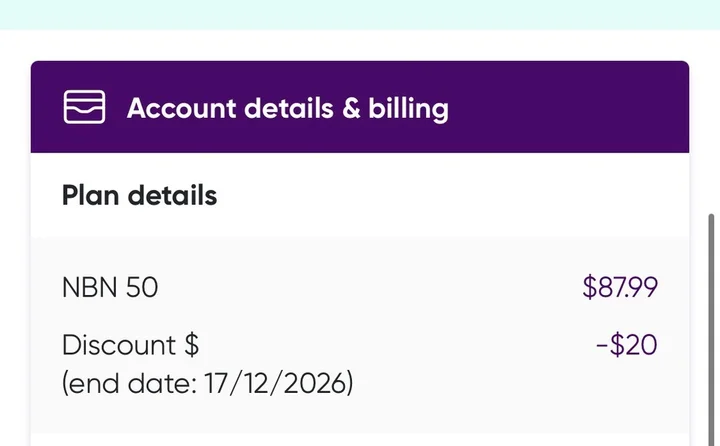Click the NBN 50 plan name
720x446 pixels.
pos(110,288)
